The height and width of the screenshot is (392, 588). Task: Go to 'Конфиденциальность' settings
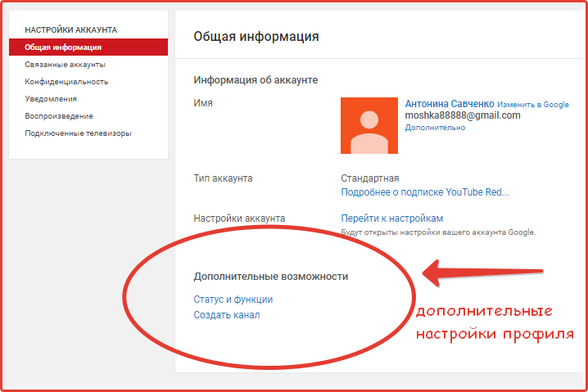coord(66,82)
